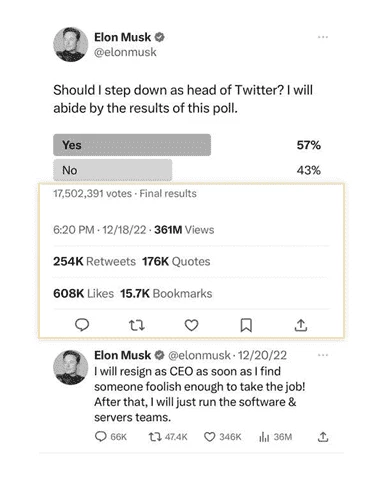The width and height of the screenshot is (383, 480).
Task: Retweet the poll tweet using the retweet icon
Action: [136, 325]
